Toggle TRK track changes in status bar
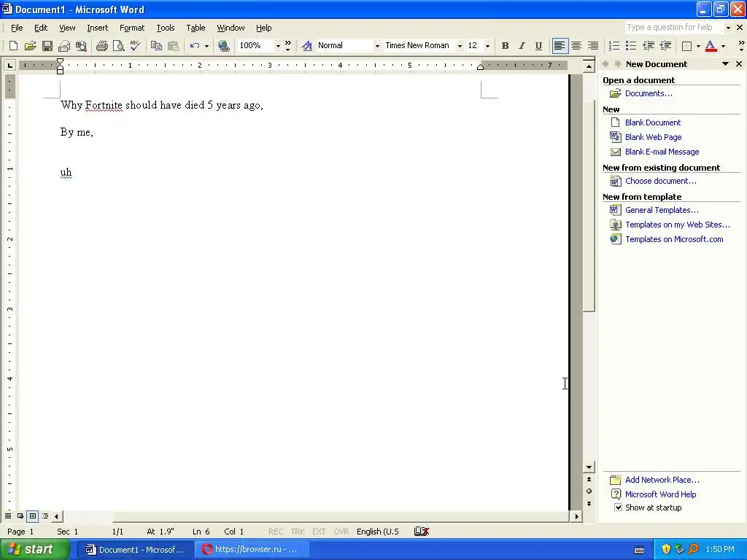The width and height of the screenshot is (747, 560). (298, 532)
